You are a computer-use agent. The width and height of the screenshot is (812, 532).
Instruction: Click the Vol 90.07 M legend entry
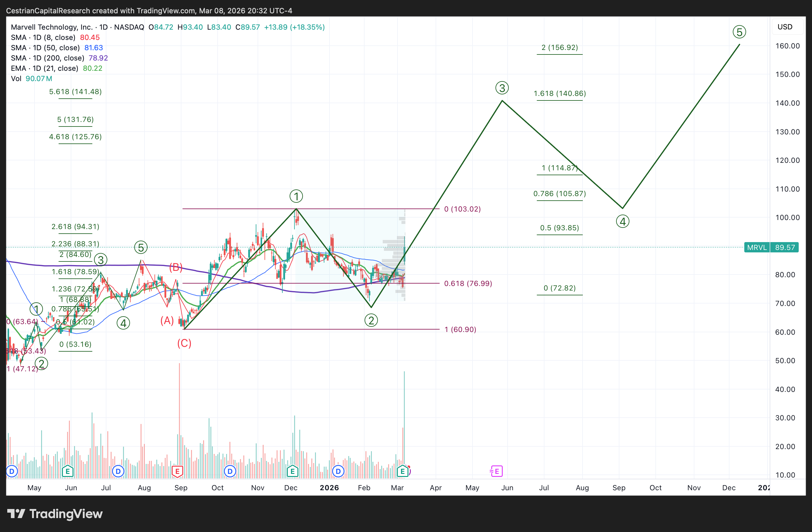coord(31,79)
